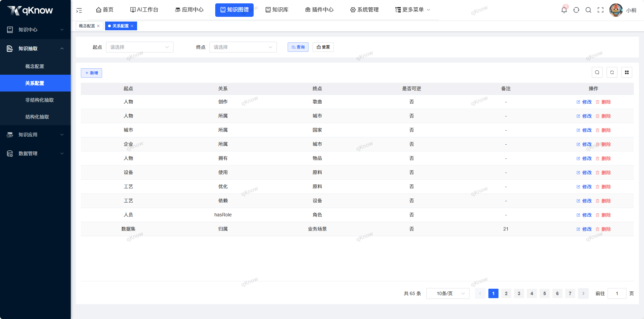Screen dimensions: 644x319
Task: Click the 重置 button
Action: click(x=323, y=47)
